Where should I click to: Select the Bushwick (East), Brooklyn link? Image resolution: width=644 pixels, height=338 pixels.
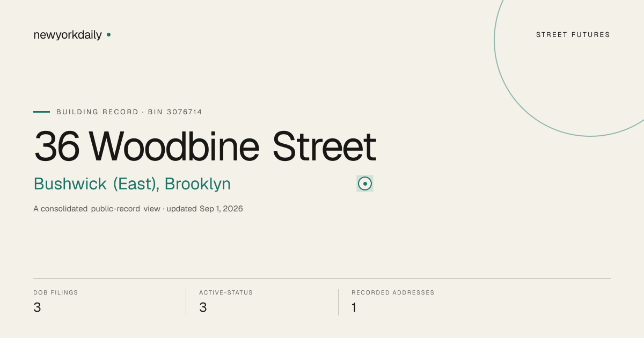tap(132, 184)
